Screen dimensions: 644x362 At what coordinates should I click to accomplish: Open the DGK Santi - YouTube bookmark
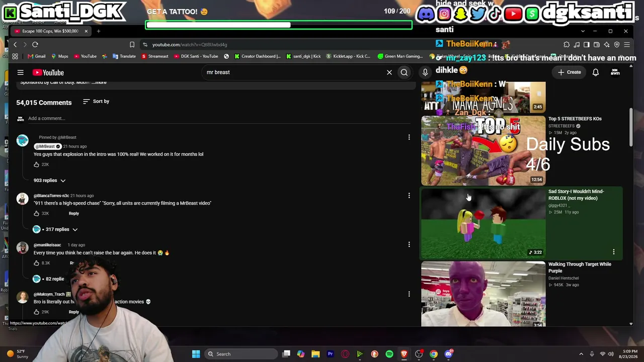(x=196, y=56)
